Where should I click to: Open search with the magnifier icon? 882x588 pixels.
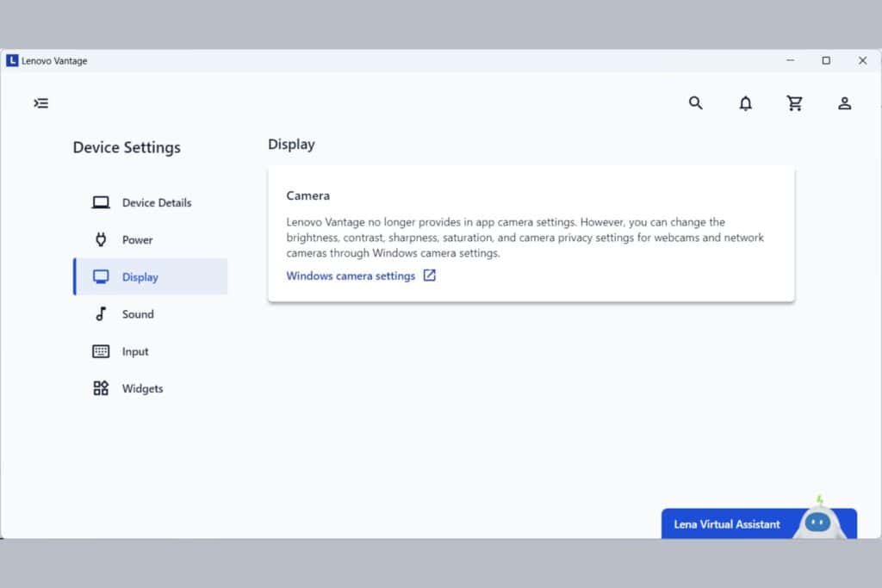[696, 103]
